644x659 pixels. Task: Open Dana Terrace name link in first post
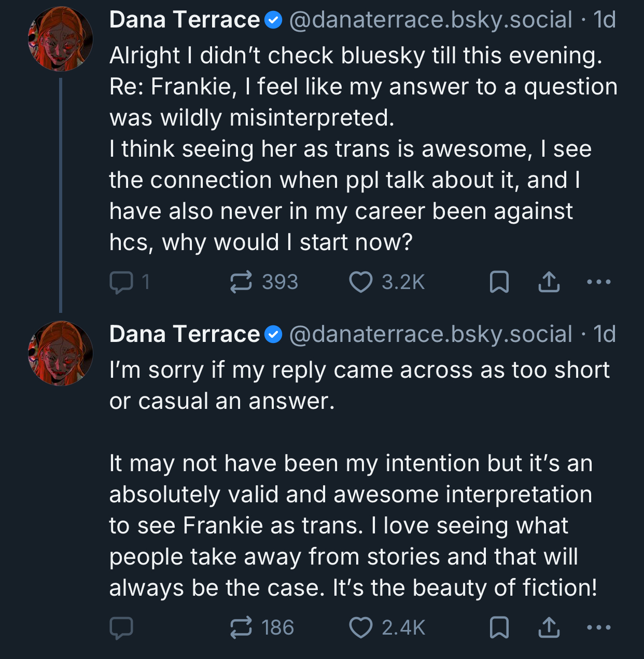click(x=185, y=20)
